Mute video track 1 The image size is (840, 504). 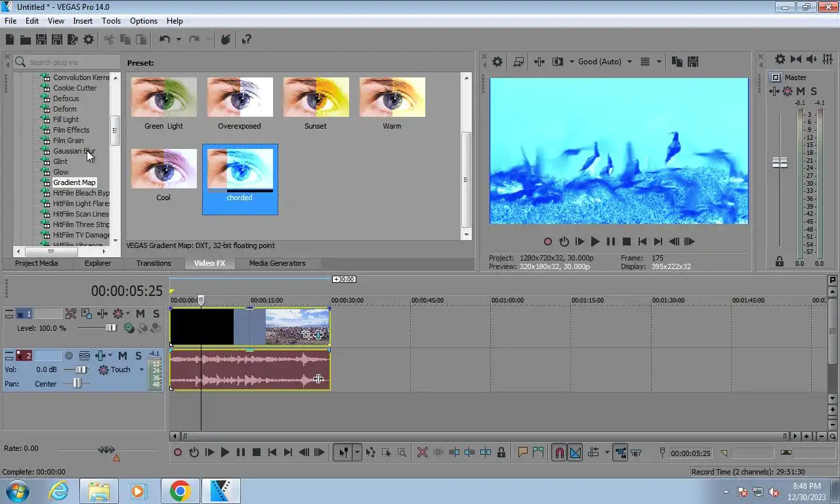(x=140, y=314)
